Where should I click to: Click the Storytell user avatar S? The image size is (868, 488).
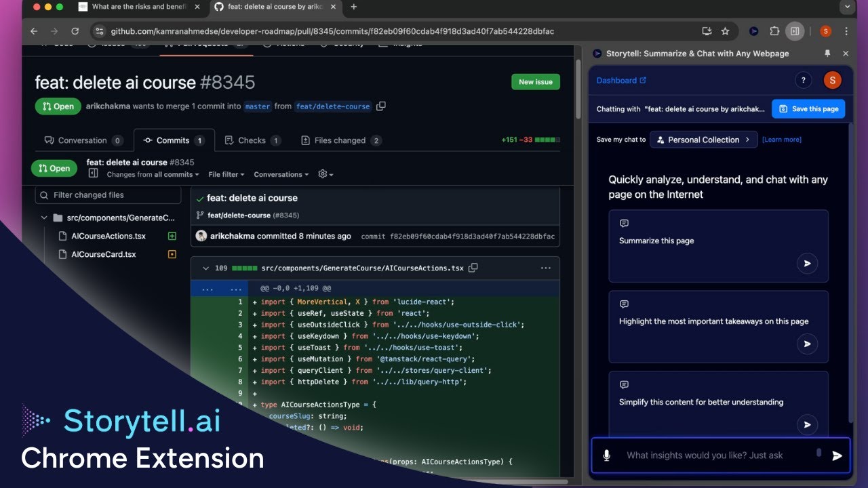832,80
